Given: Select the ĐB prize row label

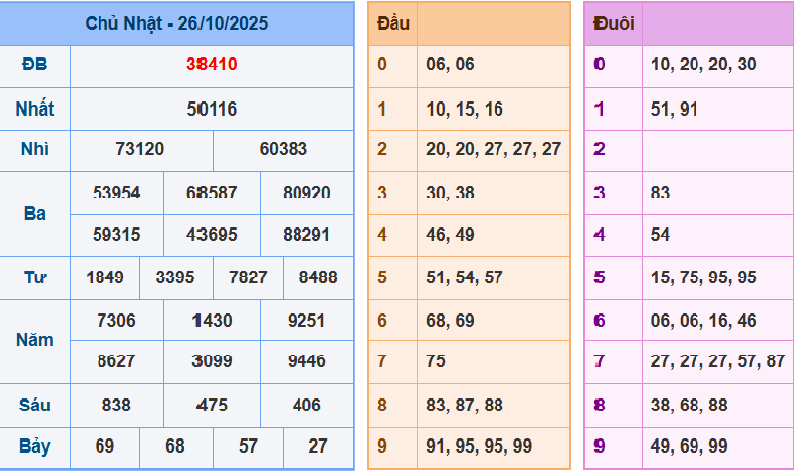Looking at the screenshot, I should click(34, 65).
